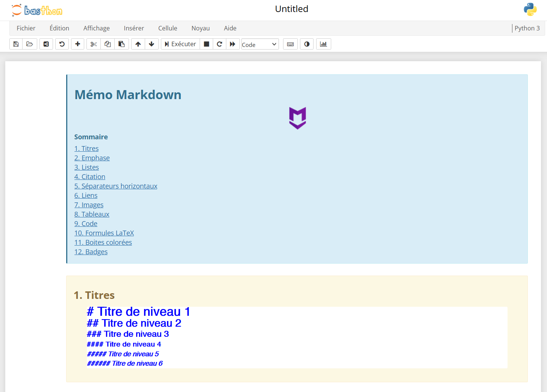Follow the '12. Badges' link

[x=91, y=252]
